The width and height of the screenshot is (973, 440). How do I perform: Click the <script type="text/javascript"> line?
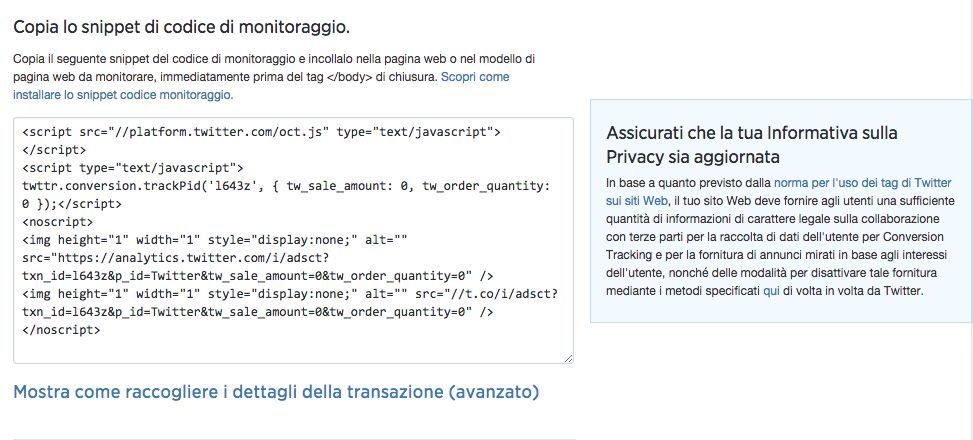pyautogui.click(x=133, y=168)
